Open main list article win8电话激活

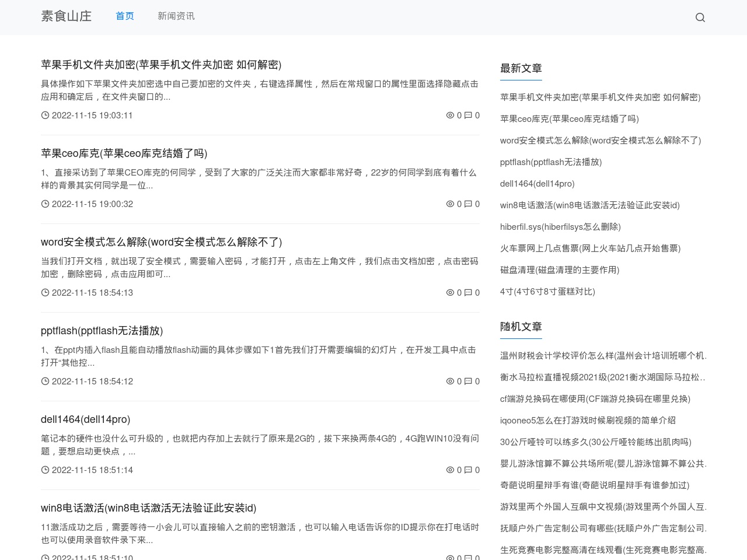click(x=149, y=508)
